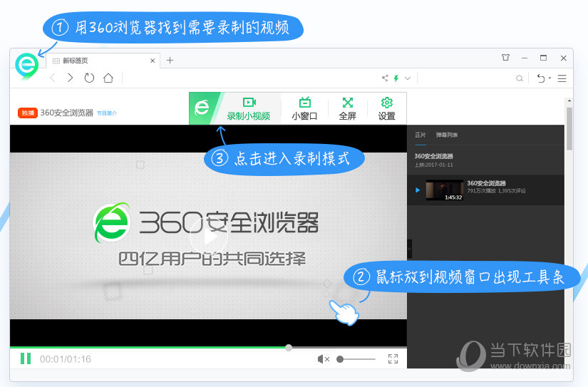Screen dimensions: 588x387
Task: Click the blue play arrow in playlist
Action: [418, 190]
